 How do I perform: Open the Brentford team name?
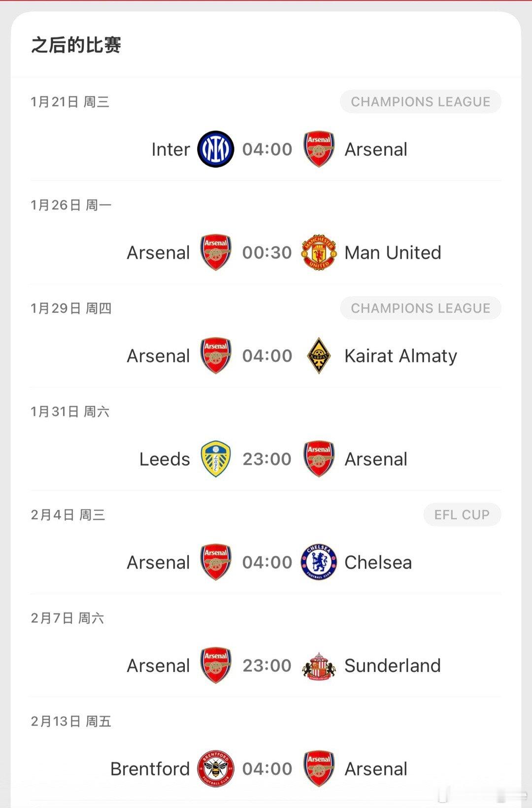coord(150,769)
